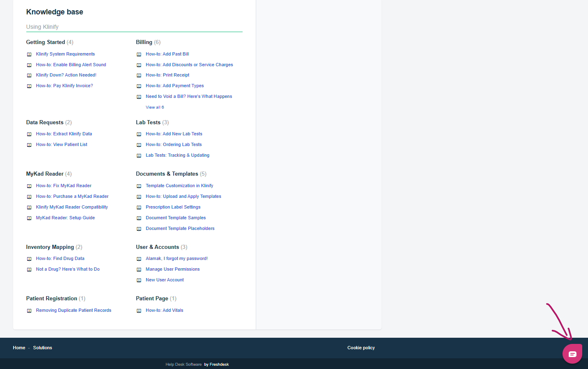Click book icon beside How-to: Add New Lab Tests
Viewport: 588px width, 369px height.
coord(139,134)
